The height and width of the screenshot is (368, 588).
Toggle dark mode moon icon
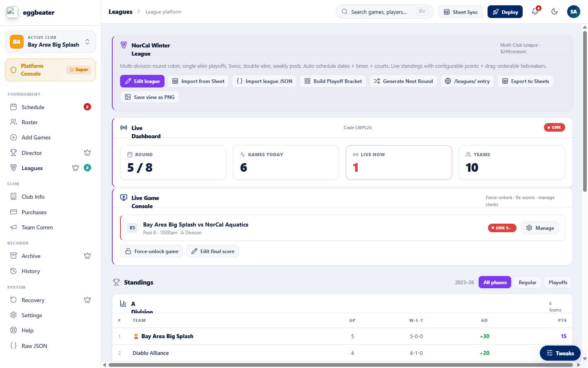555,12
